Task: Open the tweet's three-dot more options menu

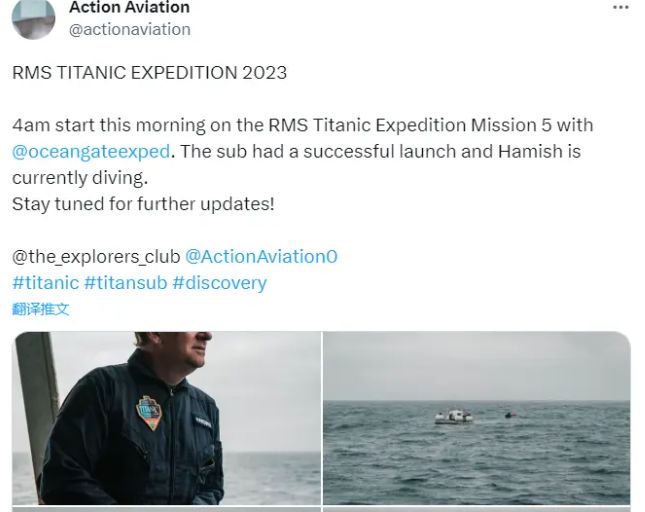Action: (621, 7)
